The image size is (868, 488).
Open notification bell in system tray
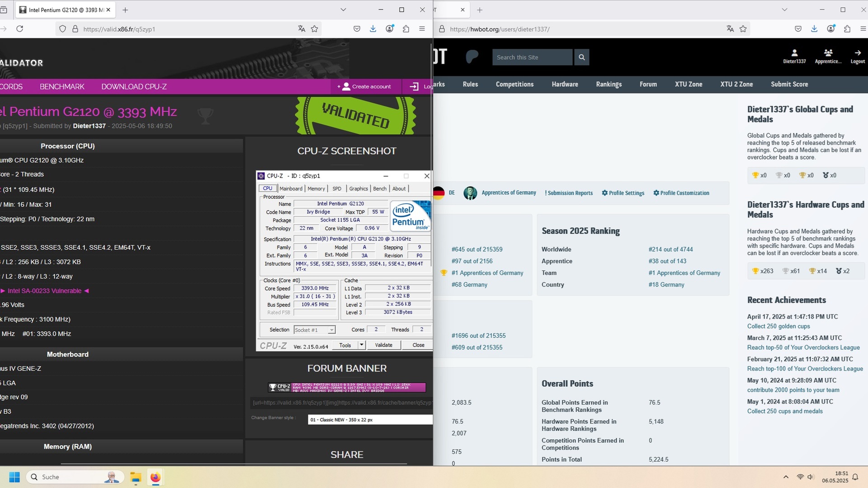(855, 477)
